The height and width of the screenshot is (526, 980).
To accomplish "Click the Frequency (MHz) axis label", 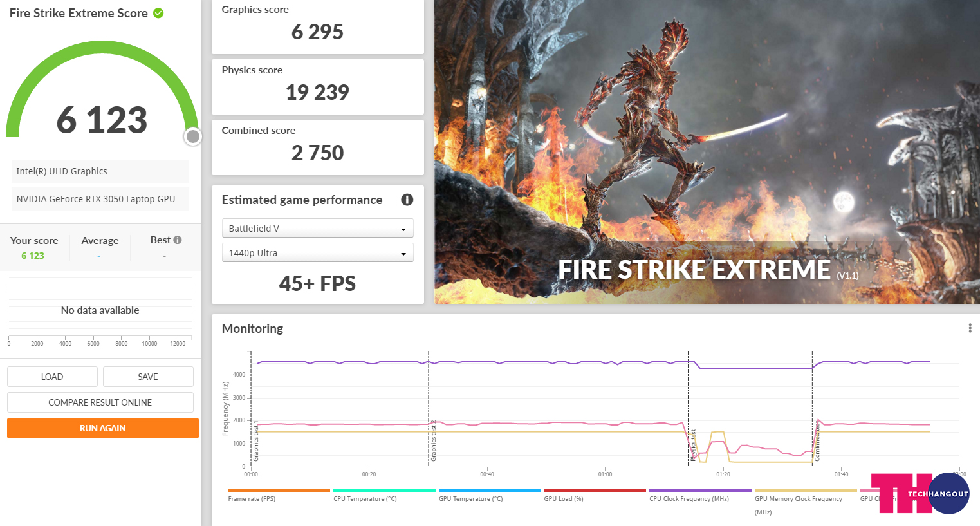I will (226, 409).
